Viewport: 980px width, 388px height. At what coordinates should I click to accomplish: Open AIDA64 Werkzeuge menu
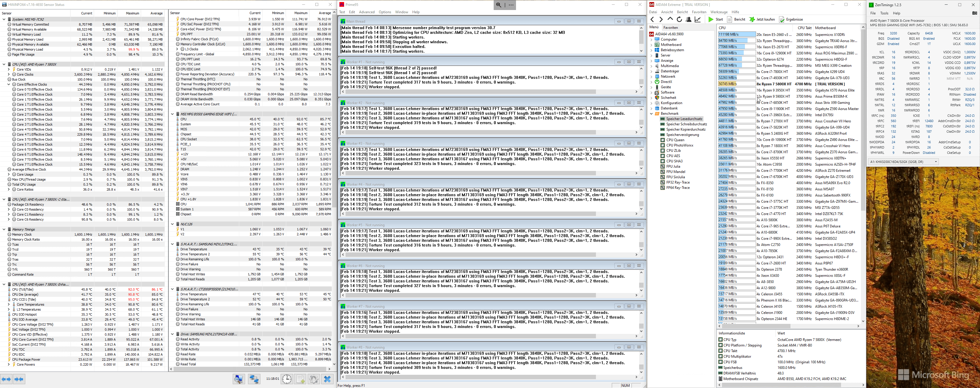point(719,12)
